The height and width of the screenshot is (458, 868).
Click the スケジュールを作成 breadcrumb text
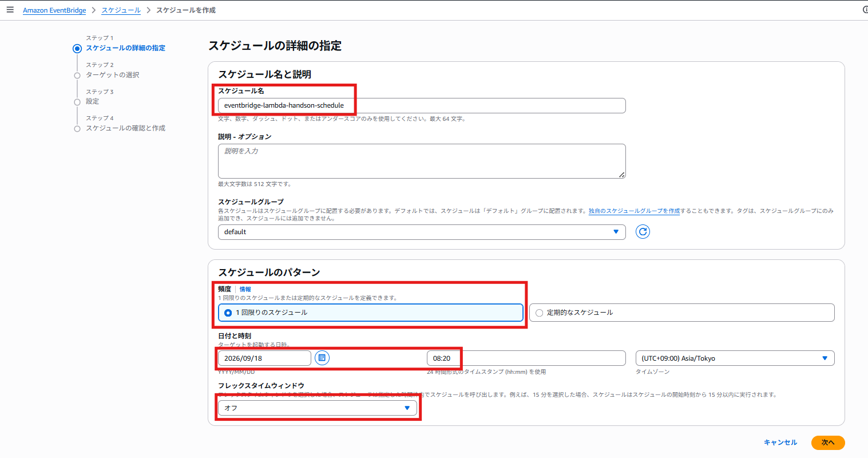click(186, 10)
